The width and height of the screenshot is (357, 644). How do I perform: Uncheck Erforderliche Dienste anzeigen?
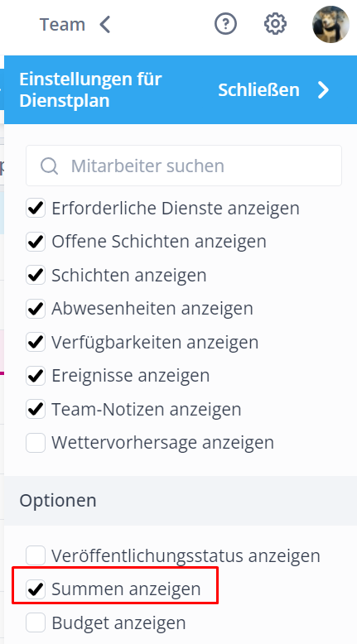pyautogui.click(x=36, y=209)
